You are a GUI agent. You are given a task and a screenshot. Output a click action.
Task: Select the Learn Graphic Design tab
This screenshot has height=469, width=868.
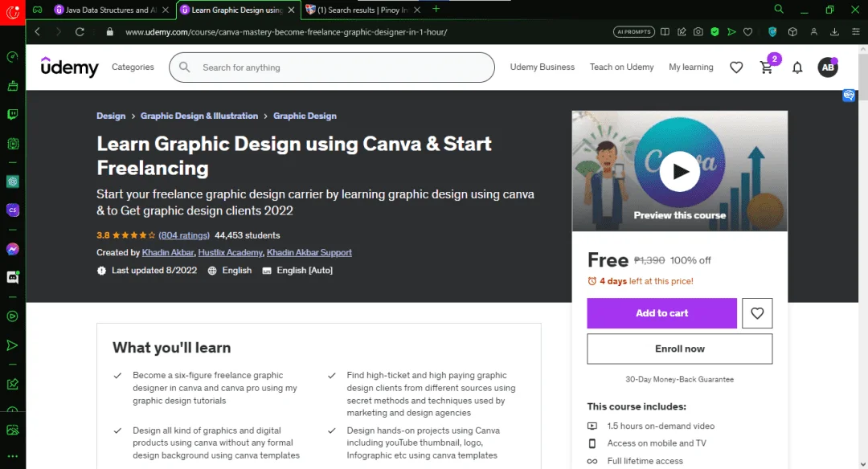(x=237, y=10)
